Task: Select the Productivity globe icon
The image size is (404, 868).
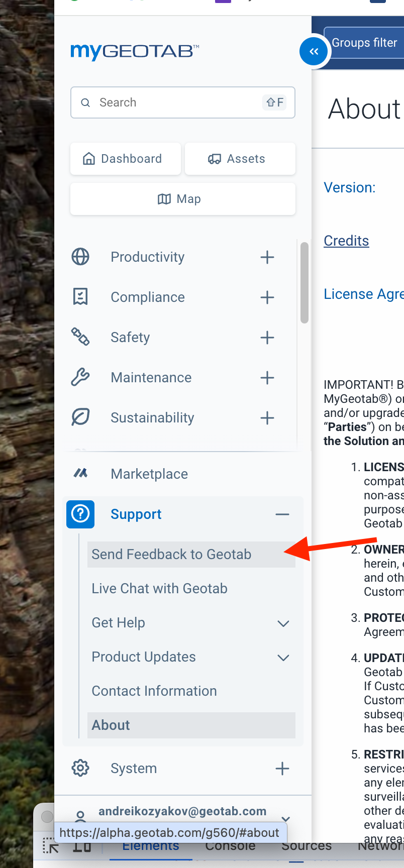Action: pos(80,257)
